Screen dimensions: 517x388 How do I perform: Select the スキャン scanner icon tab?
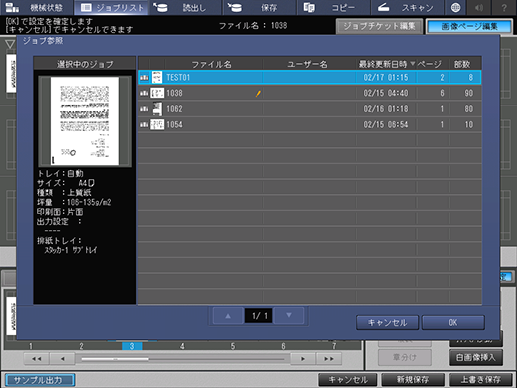[407, 7]
